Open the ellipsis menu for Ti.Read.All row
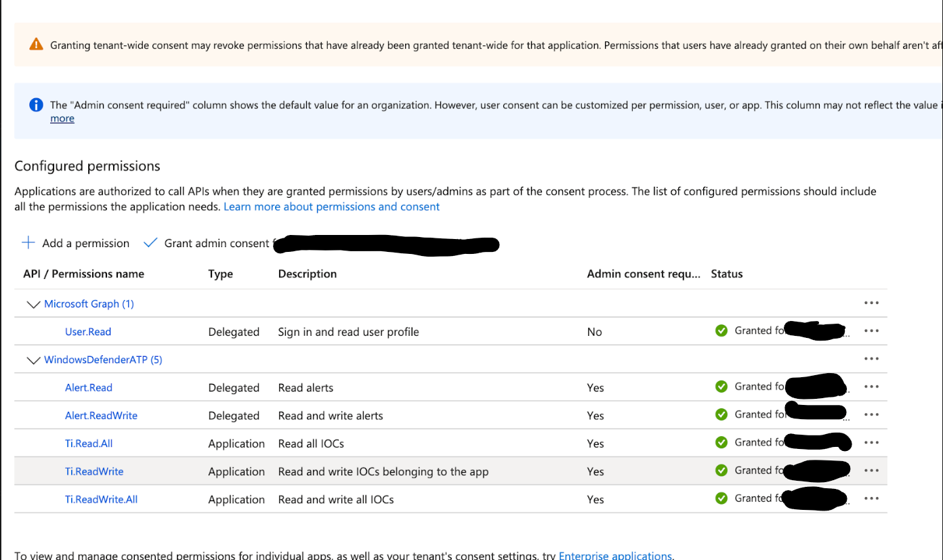This screenshot has width=943, height=560. [x=872, y=443]
